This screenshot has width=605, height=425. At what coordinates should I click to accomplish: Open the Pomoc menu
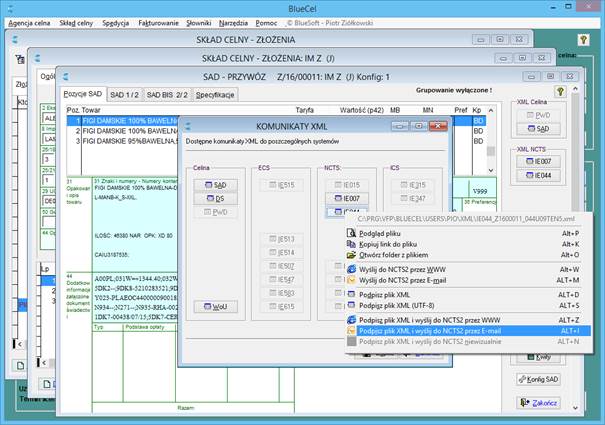266,23
